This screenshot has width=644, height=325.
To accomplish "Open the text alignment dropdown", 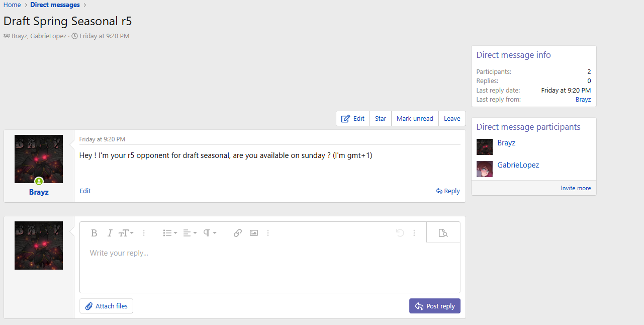I will [190, 233].
